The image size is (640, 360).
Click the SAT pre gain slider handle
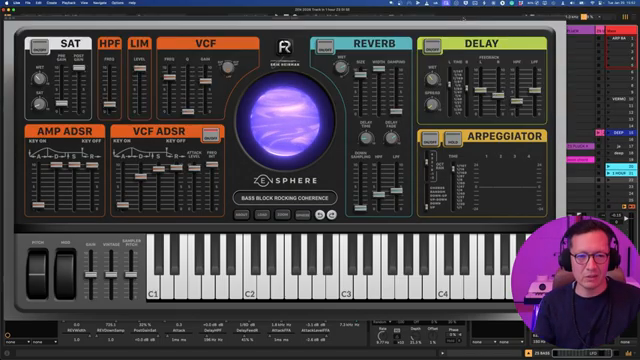point(62,103)
